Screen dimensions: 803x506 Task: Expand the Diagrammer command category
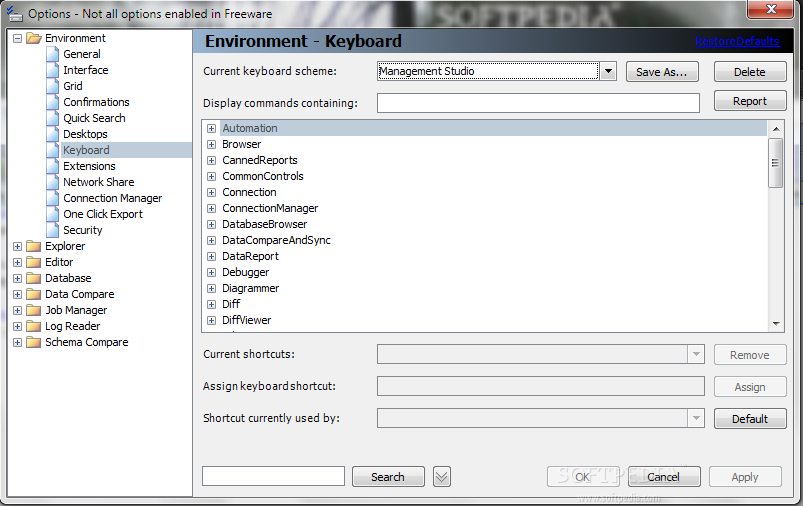coord(212,288)
